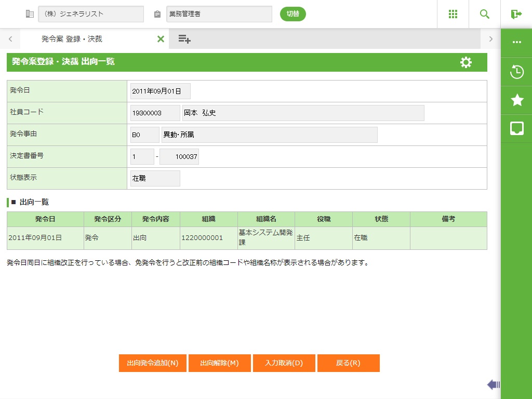
Task: Open the three-dots more options icon
Action: (x=516, y=42)
